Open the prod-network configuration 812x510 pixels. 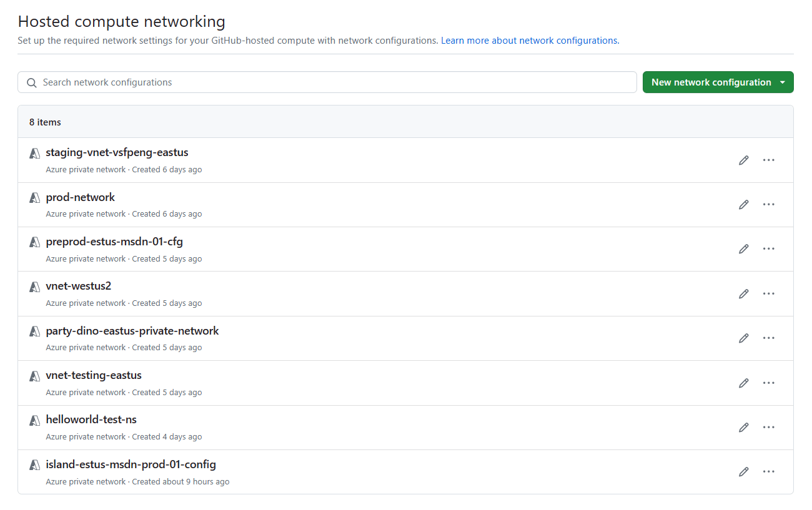pos(81,197)
